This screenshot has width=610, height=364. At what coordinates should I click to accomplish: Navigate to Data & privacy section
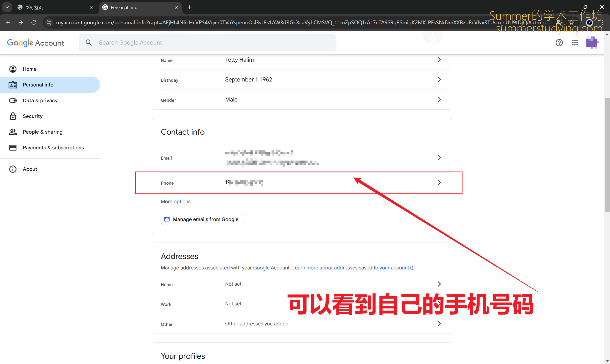40,100
